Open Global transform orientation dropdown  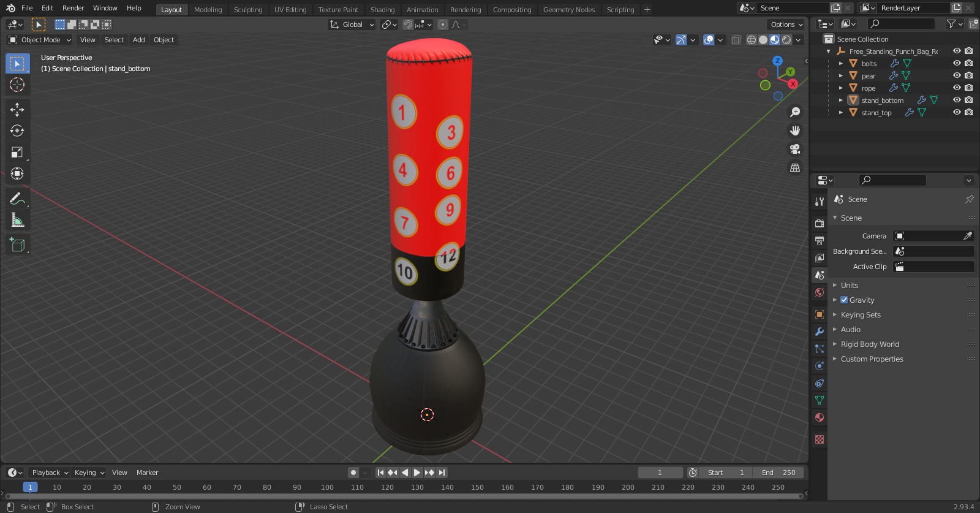click(x=352, y=25)
